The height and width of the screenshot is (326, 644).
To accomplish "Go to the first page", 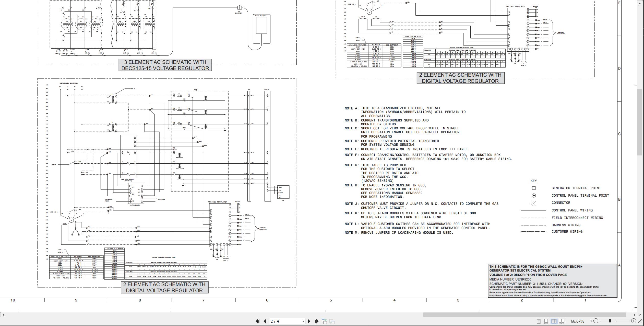I will [257, 321].
